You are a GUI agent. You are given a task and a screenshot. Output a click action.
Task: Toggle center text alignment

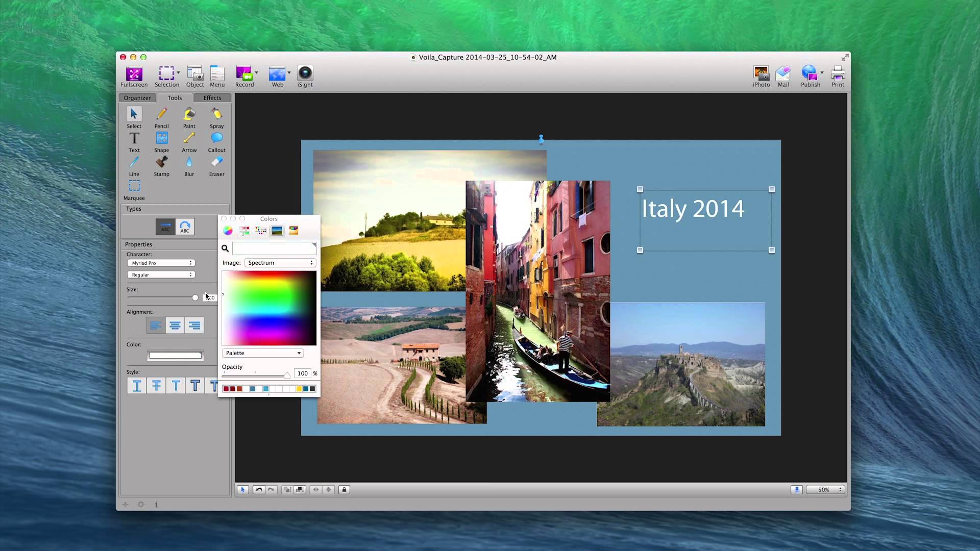tap(175, 325)
